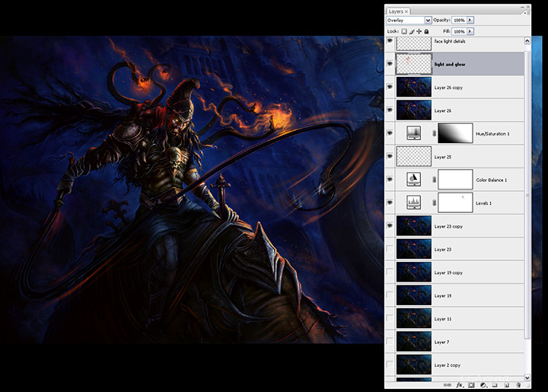The height and width of the screenshot is (392, 548).
Task: Show Layer 23
Action: 390,249
